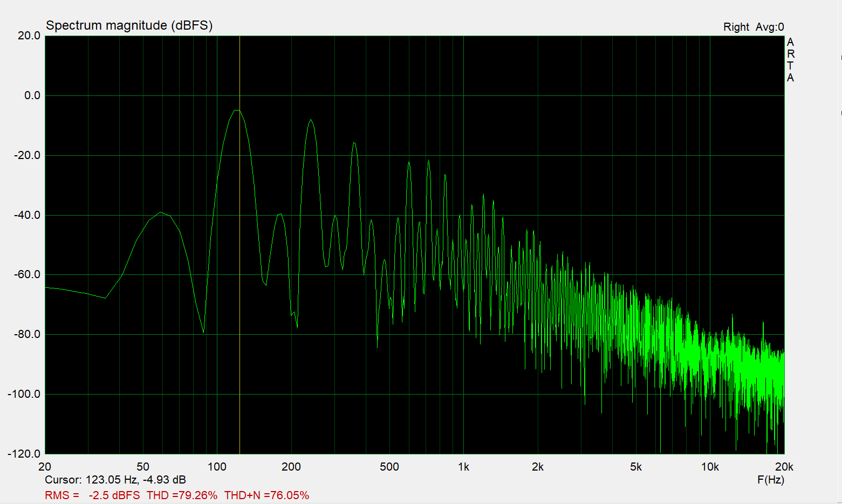
Task: Click the -20.0 dB axis label
Action: 27,155
